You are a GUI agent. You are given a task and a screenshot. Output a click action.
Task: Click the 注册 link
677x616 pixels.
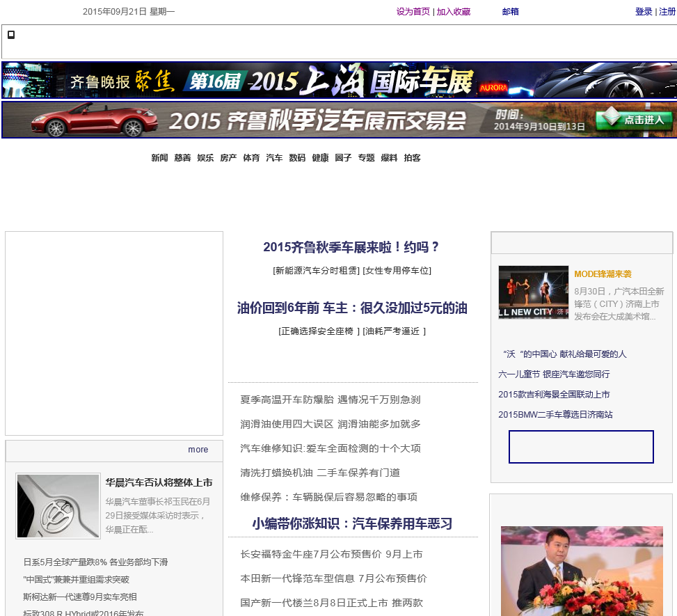(x=667, y=12)
